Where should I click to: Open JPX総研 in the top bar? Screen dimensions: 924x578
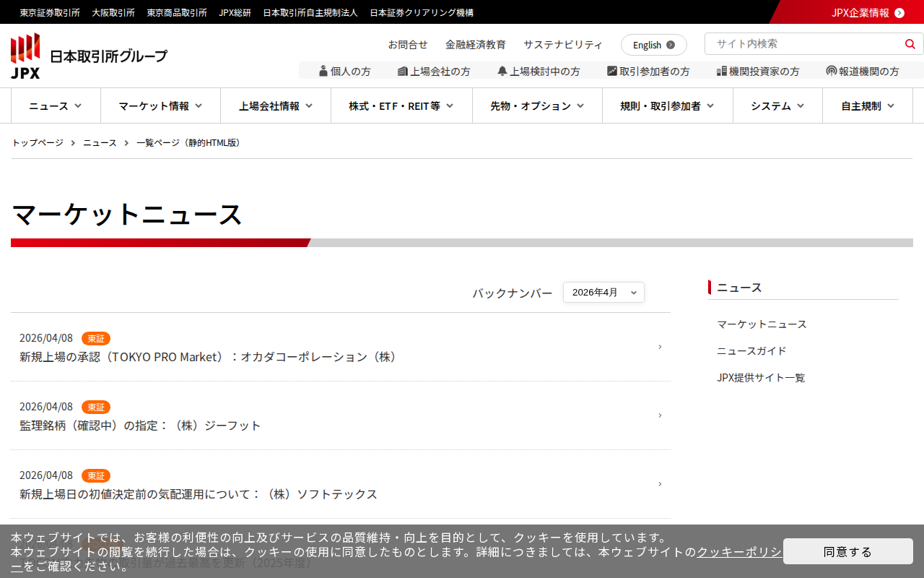click(235, 12)
